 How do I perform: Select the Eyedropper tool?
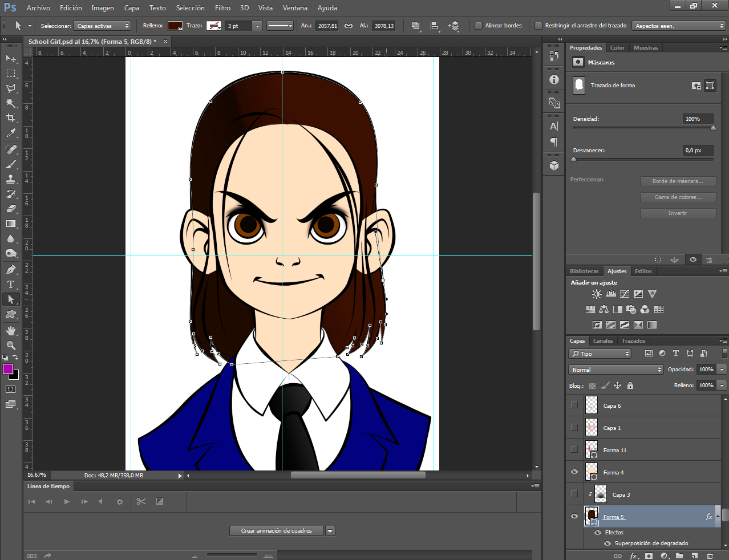point(11,133)
